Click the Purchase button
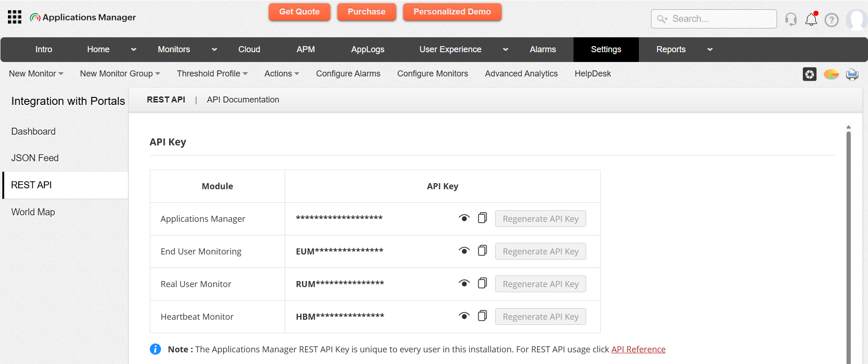The width and height of the screenshot is (868, 364). click(x=366, y=12)
